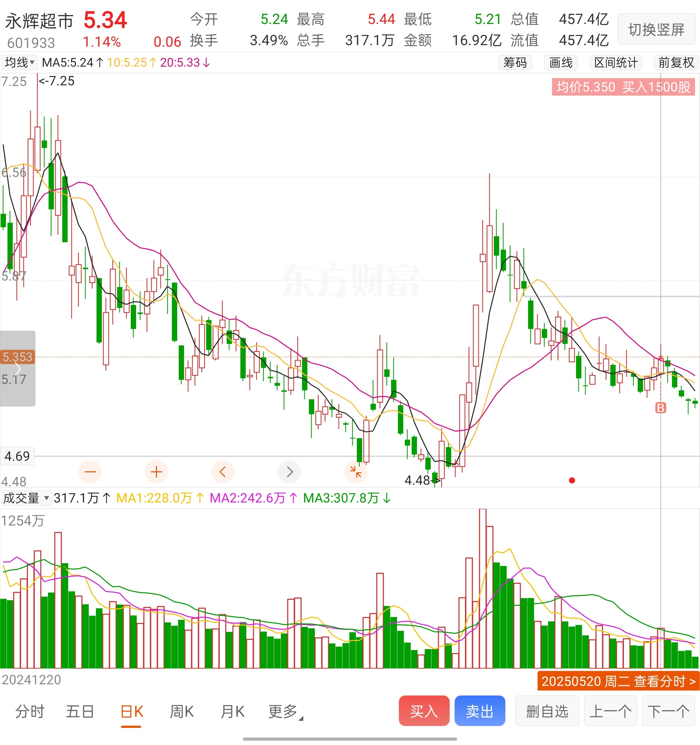Open 画线 drawing tool
This screenshot has width=700, height=745.
pos(560,62)
